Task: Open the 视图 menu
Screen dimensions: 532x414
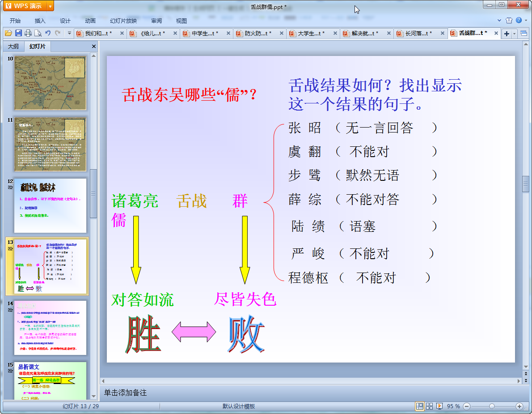Action: [x=181, y=21]
